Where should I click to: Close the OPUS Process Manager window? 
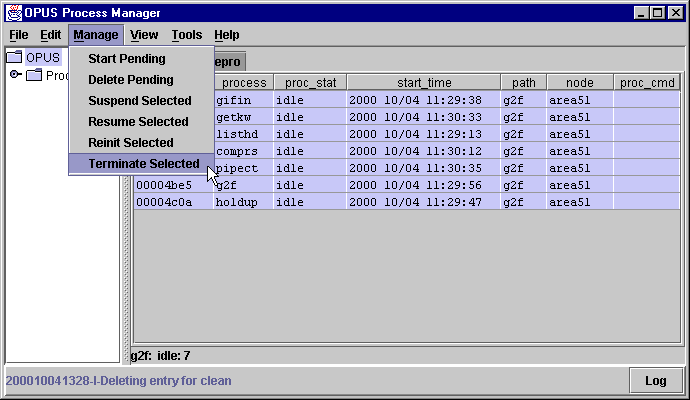675,13
